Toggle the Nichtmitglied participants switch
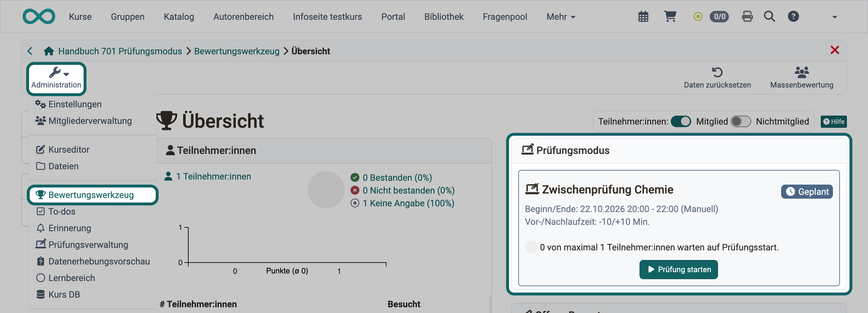The image size is (868, 313). coord(741,121)
